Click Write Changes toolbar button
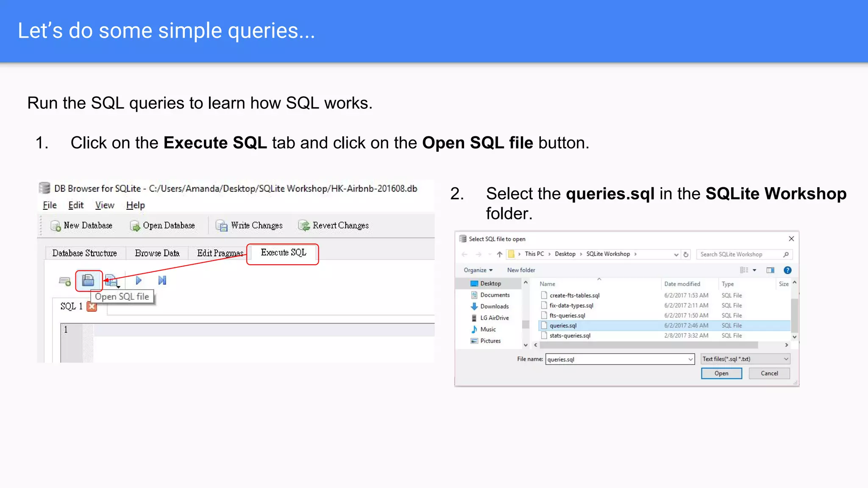This screenshot has width=868, height=488. point(249,225)
